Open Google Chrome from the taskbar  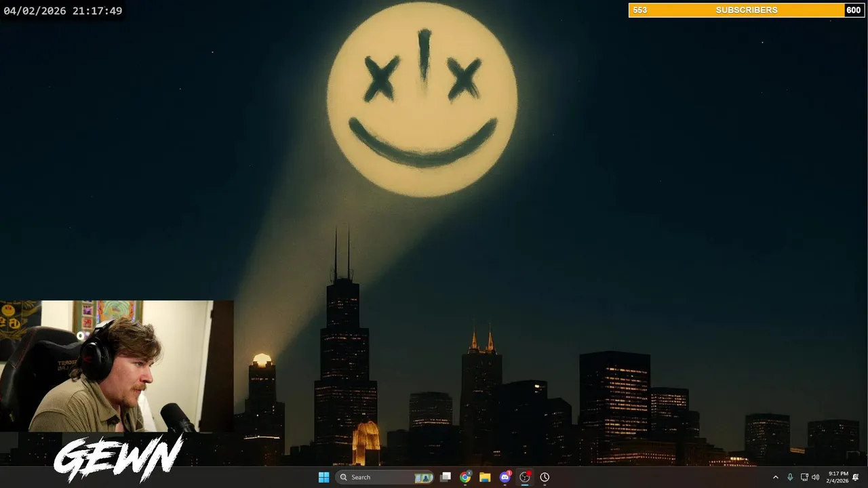465,477
